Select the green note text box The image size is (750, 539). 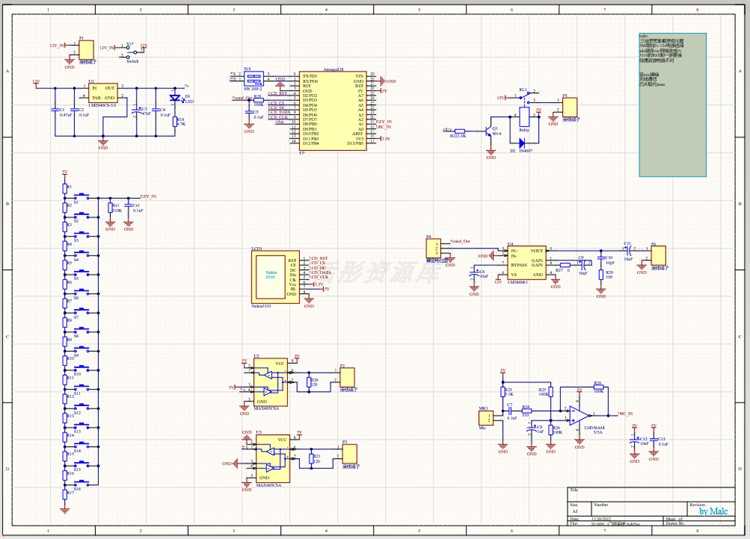pos(673,105)
